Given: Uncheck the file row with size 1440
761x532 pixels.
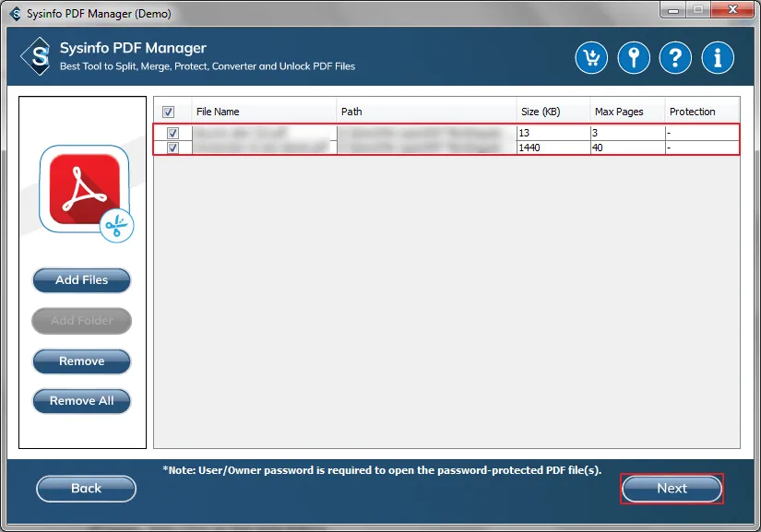Looking at the screenshot, I should point(172,148).
